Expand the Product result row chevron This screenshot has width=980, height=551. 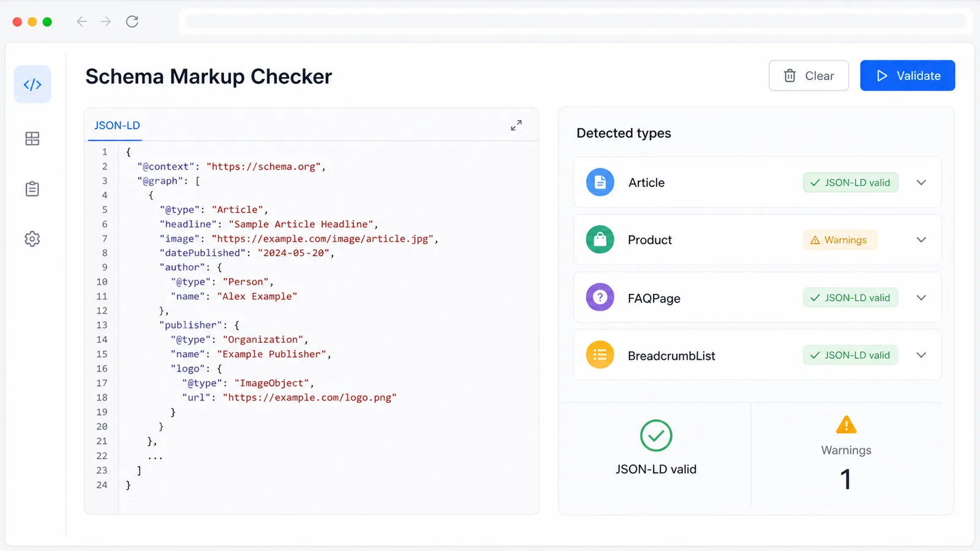click(x=921, y=240)
